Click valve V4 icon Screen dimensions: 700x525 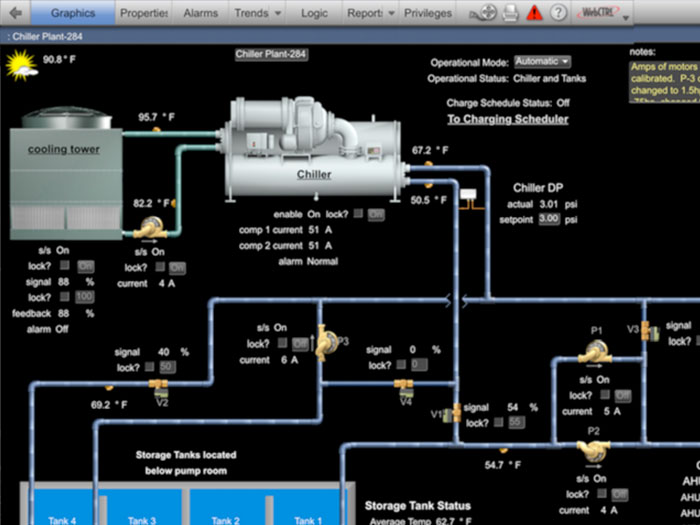tap(404, 388)
